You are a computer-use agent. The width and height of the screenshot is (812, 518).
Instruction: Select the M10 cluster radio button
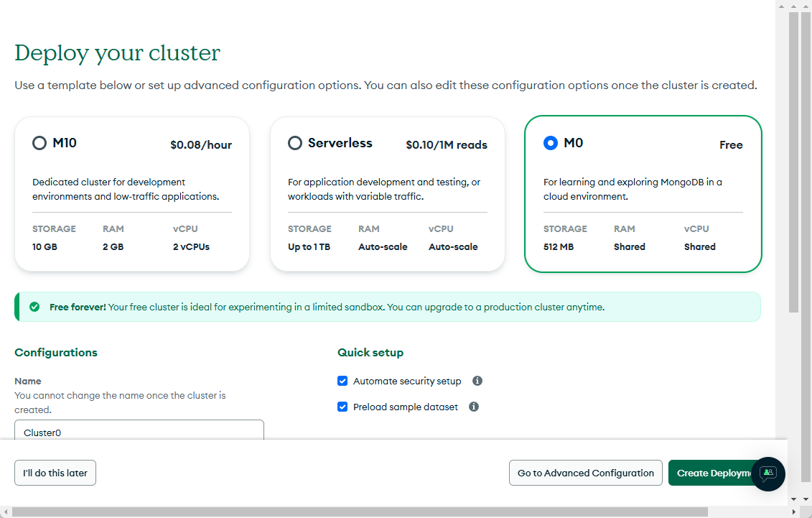(39, 143)
